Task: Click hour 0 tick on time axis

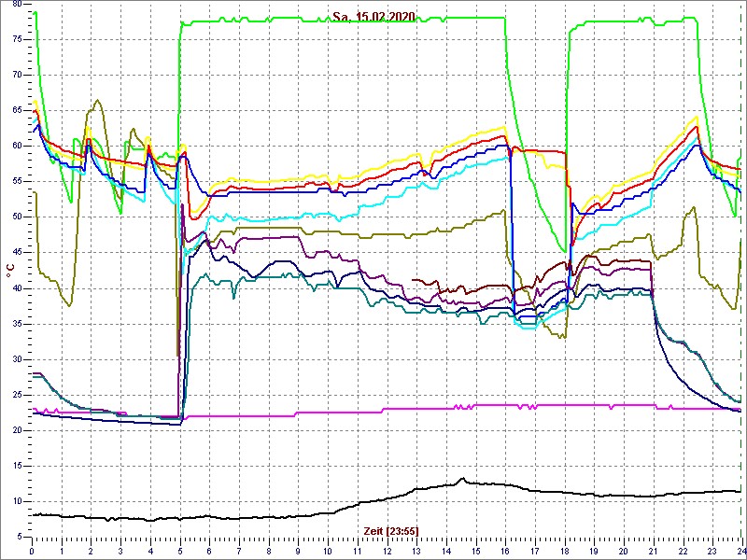Action: (x=33, y=551)
